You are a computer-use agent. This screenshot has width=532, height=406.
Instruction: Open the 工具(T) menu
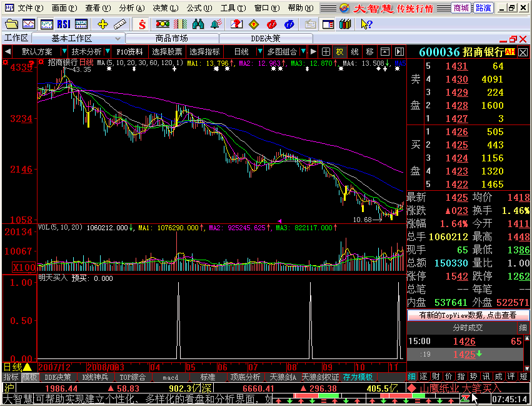tap(233, 8)
